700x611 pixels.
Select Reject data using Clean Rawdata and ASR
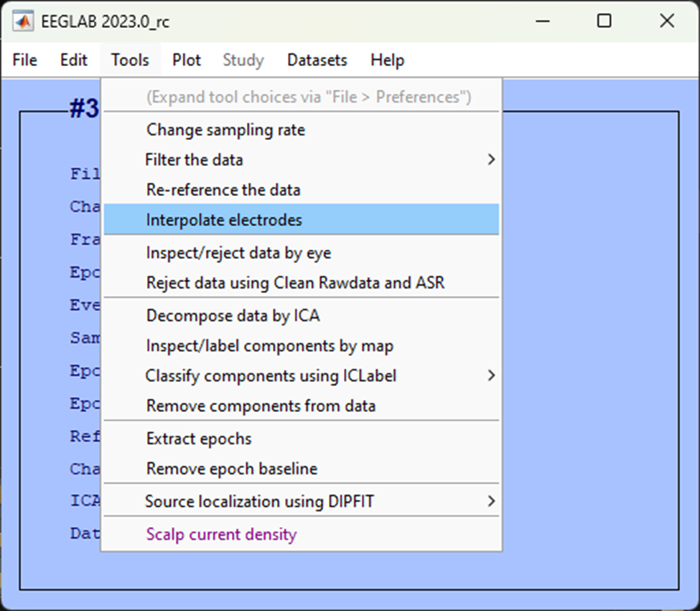(x=295, y=283)
